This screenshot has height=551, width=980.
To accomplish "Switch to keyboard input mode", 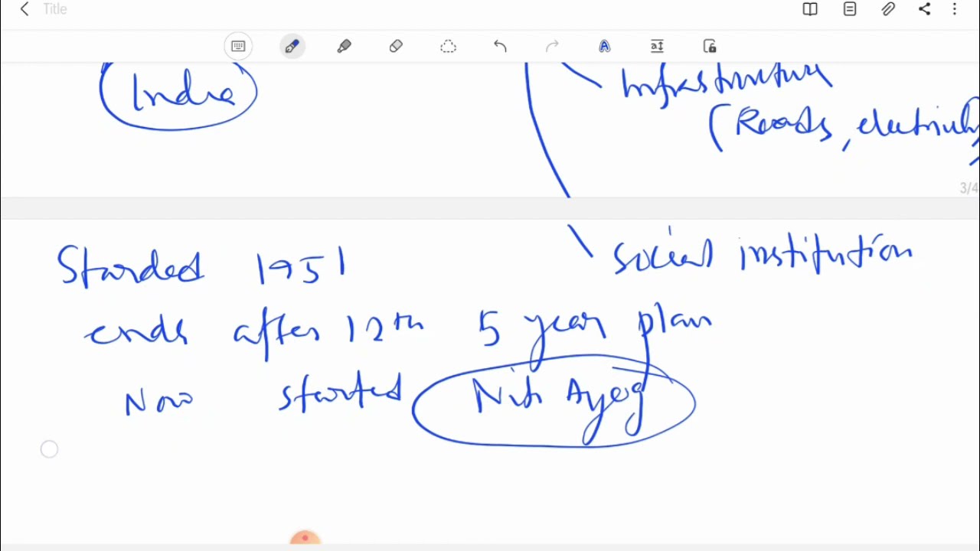I will pyautogui.click(x=238, y=47).
